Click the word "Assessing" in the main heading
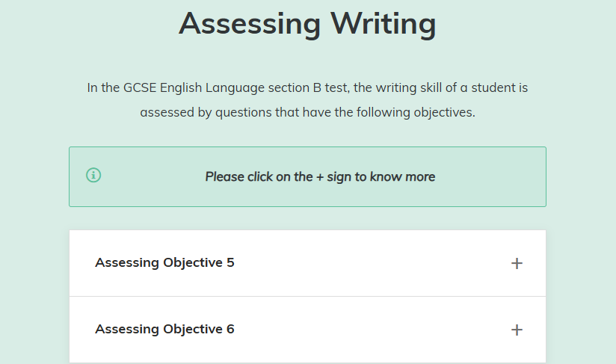The width and height of the screenshot is (616, 364). tap(250, 23)
